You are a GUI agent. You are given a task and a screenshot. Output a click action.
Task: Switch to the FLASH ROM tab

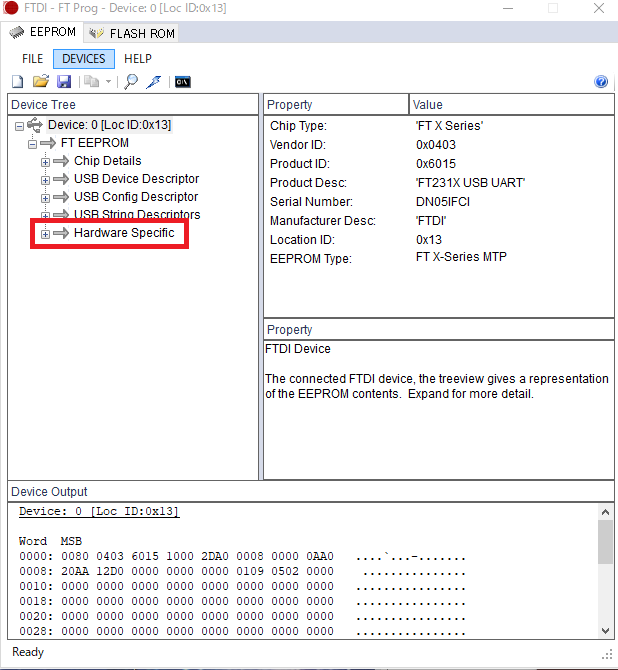[132, 33]
